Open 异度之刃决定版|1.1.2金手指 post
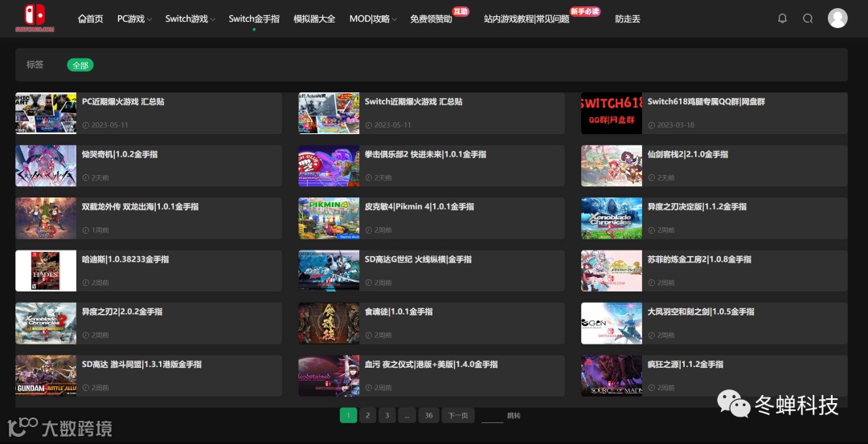This screenshot has width=868, height=444. click(x=697, y=207)
